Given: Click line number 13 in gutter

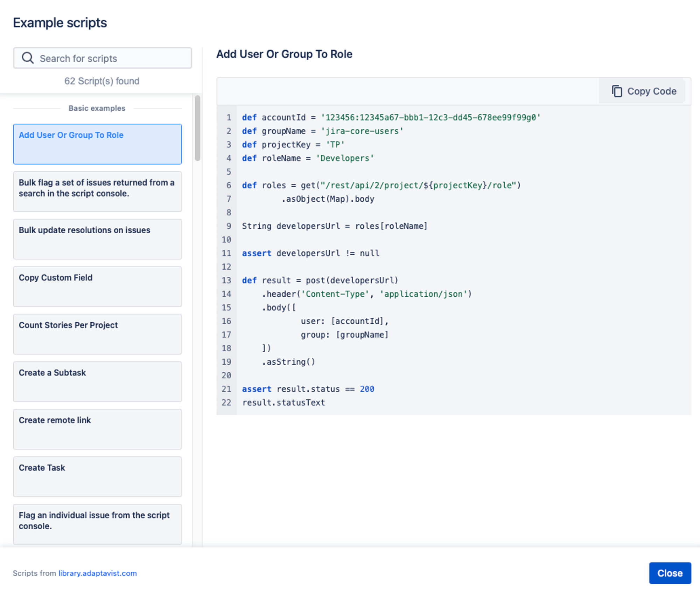Looking at the screenshot, I should [226, 280].
